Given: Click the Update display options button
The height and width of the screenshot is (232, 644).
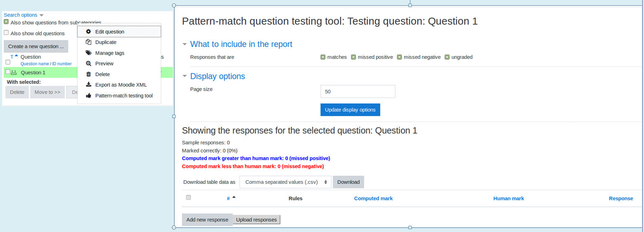Looking at the screenshot, I should (x=350, y=110).
